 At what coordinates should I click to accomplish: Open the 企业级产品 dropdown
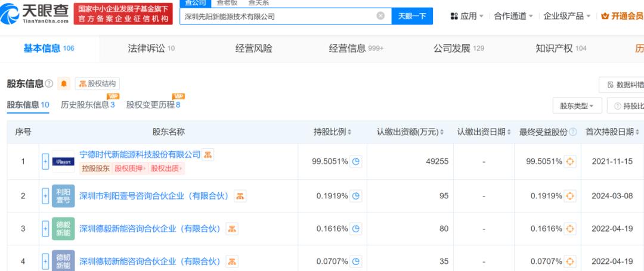pyautogui.click(x=567, y=16)
